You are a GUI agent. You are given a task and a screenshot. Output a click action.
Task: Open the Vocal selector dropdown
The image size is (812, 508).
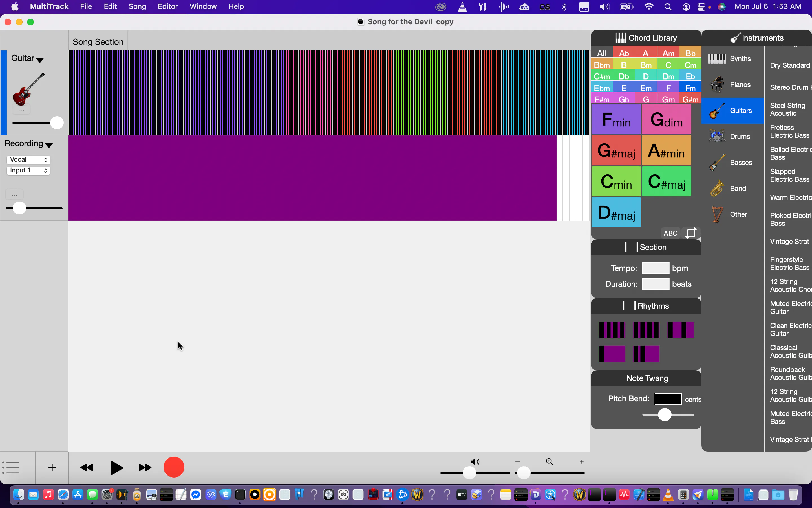28,159
